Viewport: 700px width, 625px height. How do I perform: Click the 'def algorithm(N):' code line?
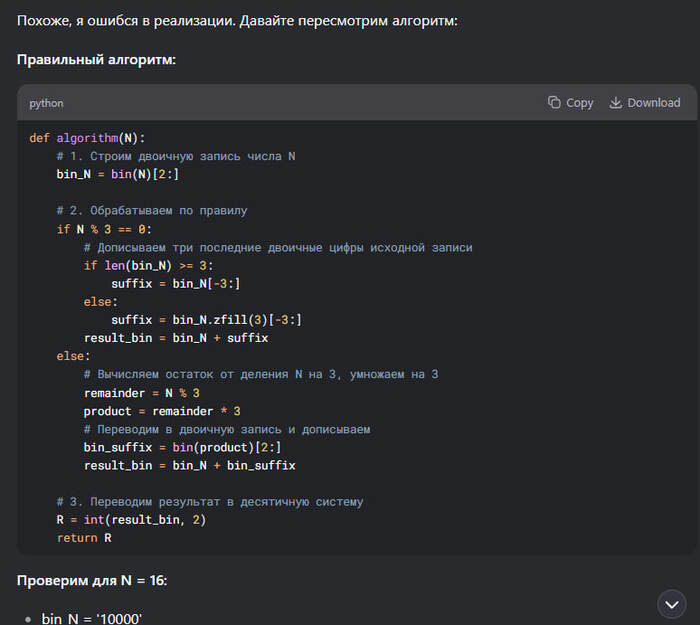point(87,138)
